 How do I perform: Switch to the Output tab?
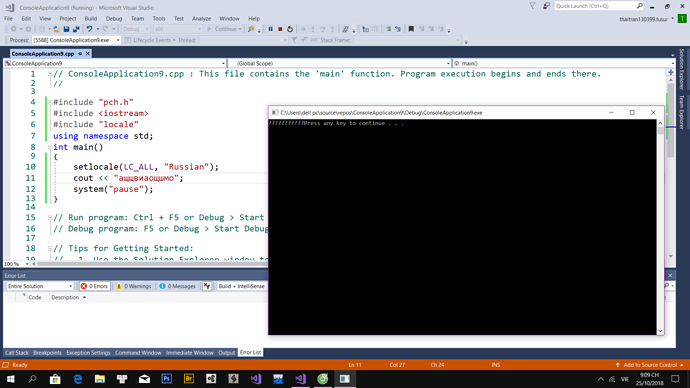[x=227, y=352]
